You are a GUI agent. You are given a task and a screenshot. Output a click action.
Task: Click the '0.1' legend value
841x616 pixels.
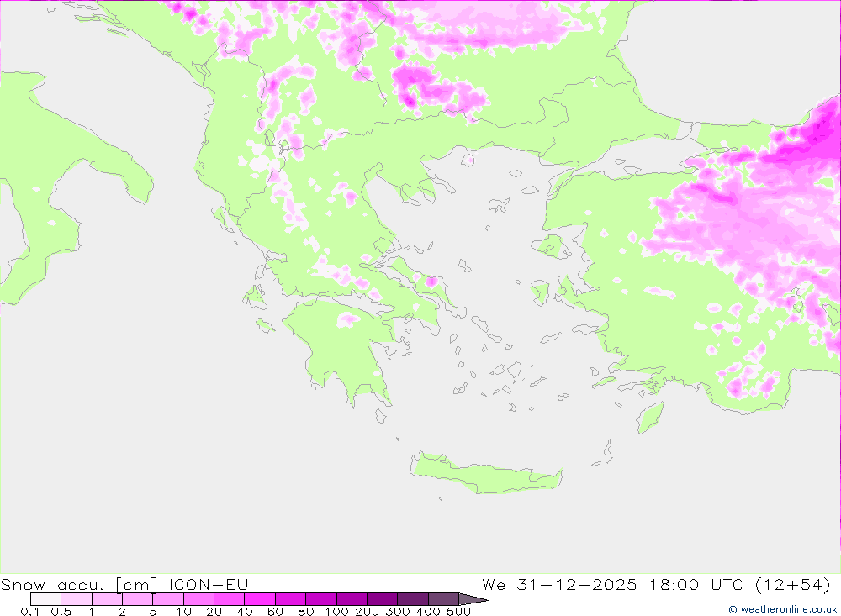(x=29, y=612)
